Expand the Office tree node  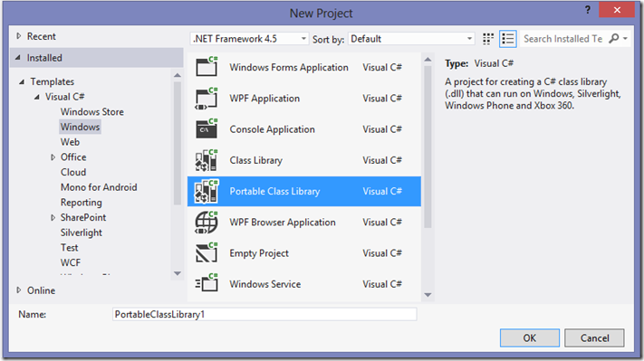pyautogui.click(x=53, y=157)
